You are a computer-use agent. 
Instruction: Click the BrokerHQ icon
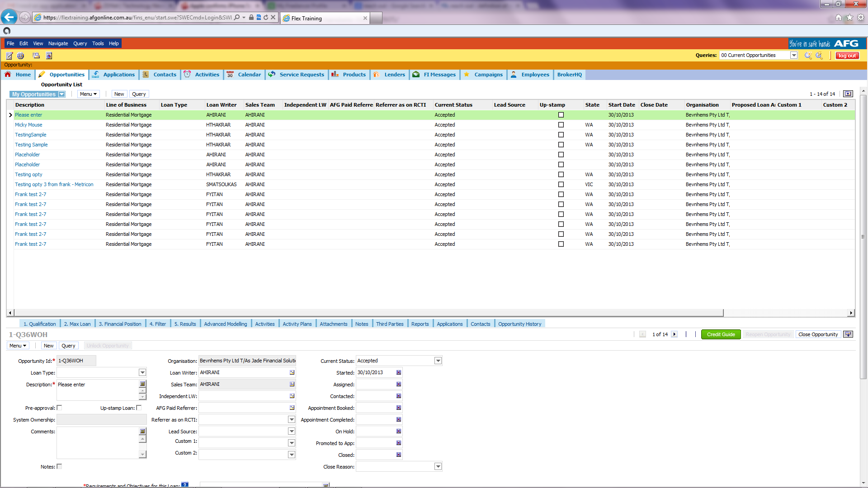pos(569,74)
